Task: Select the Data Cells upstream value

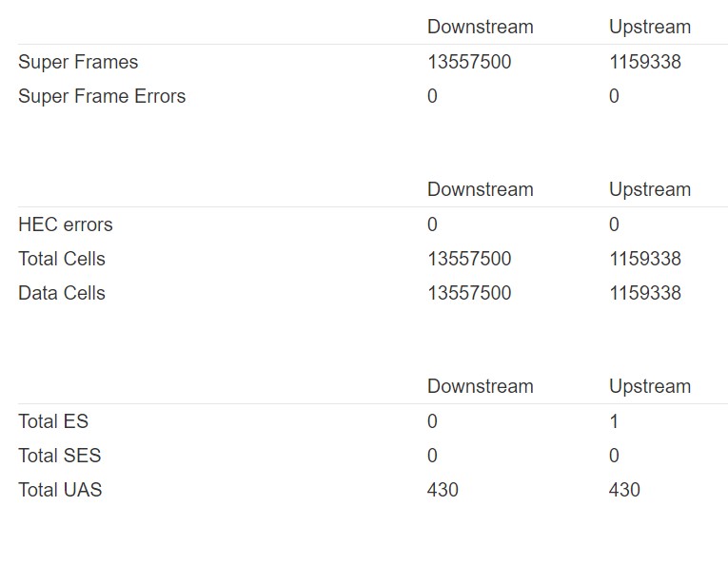Action: (x=645, y=293)
